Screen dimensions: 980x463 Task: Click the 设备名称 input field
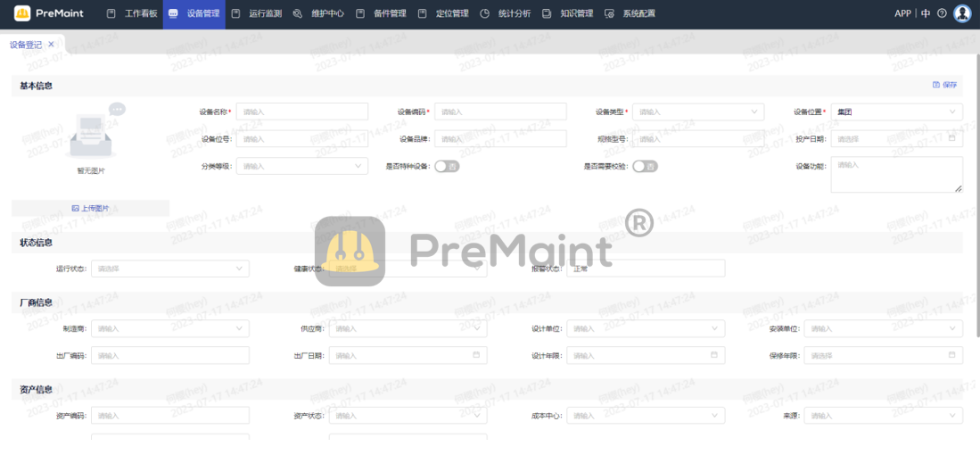coord(302,112)
